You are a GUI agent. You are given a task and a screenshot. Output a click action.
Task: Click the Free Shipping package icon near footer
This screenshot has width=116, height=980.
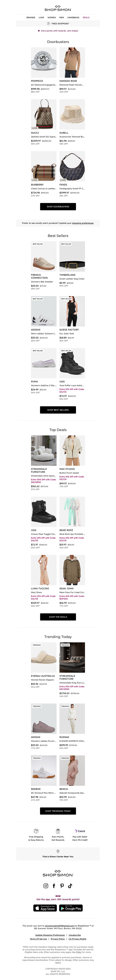click(36, 831)
